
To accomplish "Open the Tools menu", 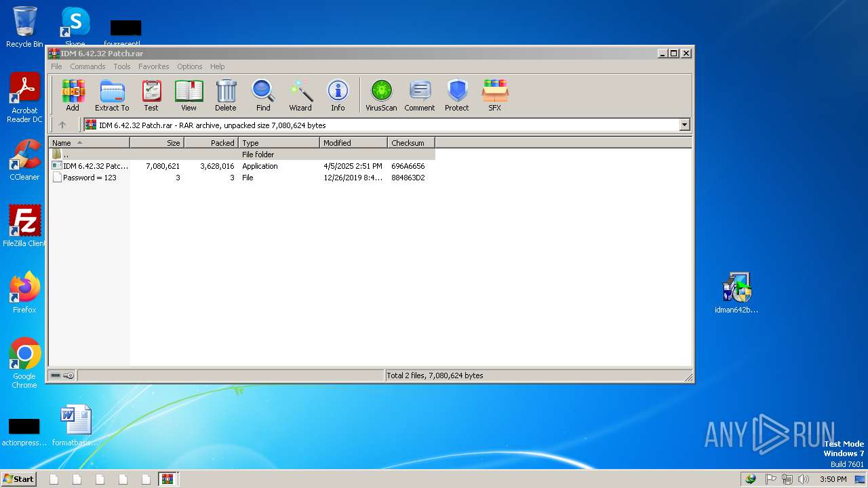I will [122, 66].
